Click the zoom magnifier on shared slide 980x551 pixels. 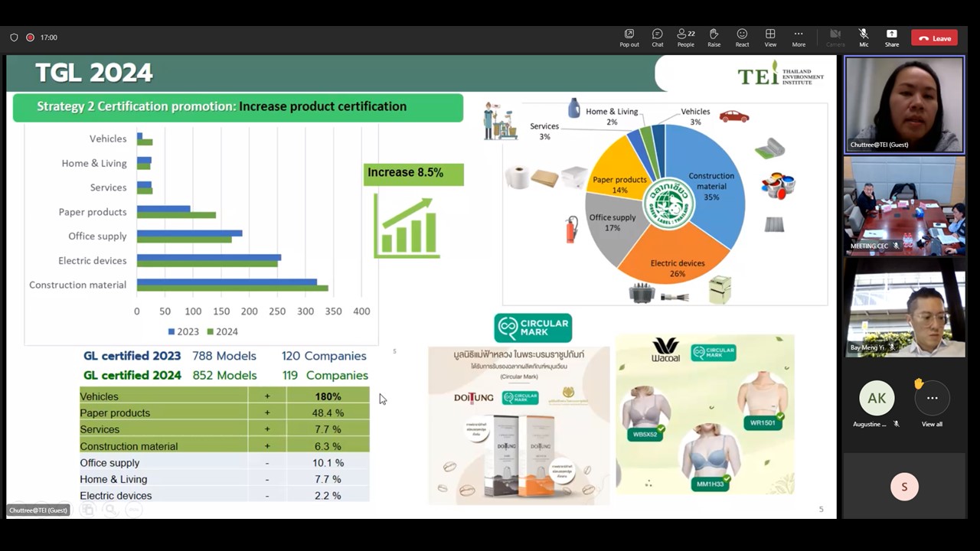tap(111, 510)
